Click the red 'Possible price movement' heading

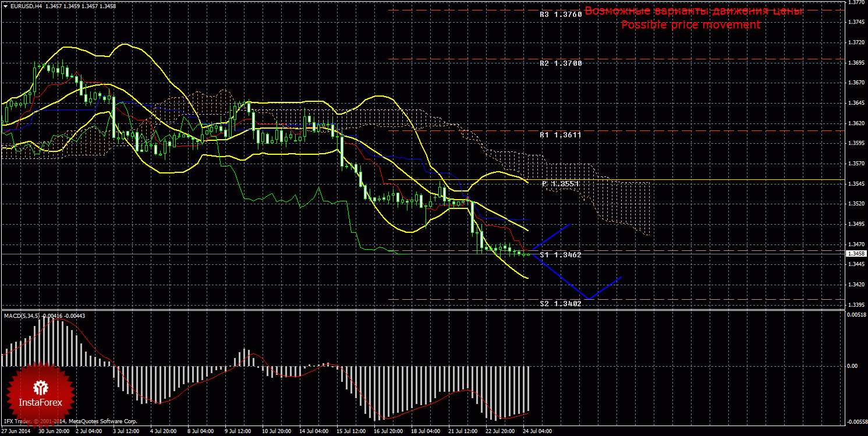690,25
